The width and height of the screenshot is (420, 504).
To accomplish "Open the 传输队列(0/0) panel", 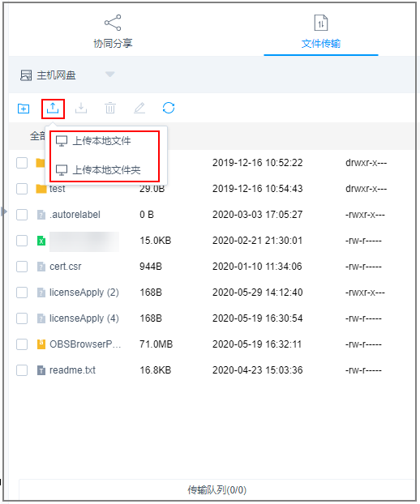I will (217, 490).
